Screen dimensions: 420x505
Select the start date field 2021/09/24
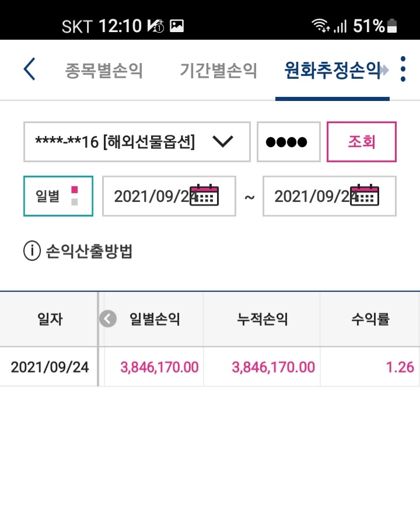tap(169, 196)
